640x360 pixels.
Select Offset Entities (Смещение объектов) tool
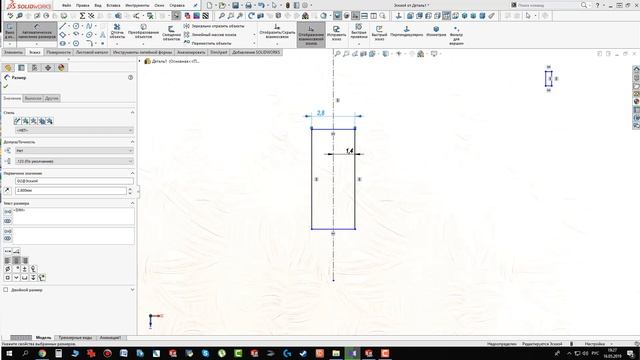pos(171,33)
